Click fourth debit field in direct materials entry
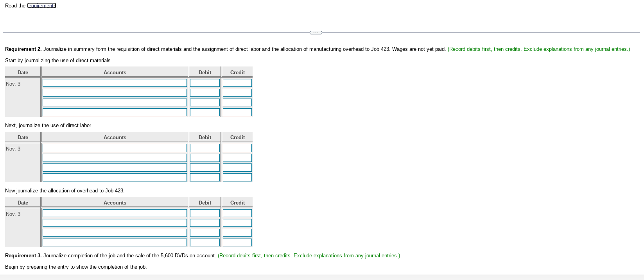This screenshot has width=644, height=280. click(205, 112)
